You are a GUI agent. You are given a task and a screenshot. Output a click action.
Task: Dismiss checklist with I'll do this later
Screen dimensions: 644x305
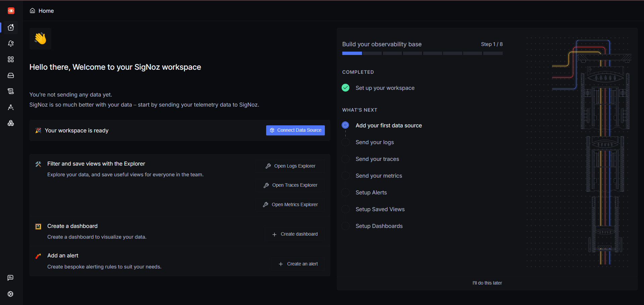tap(487, 283)
